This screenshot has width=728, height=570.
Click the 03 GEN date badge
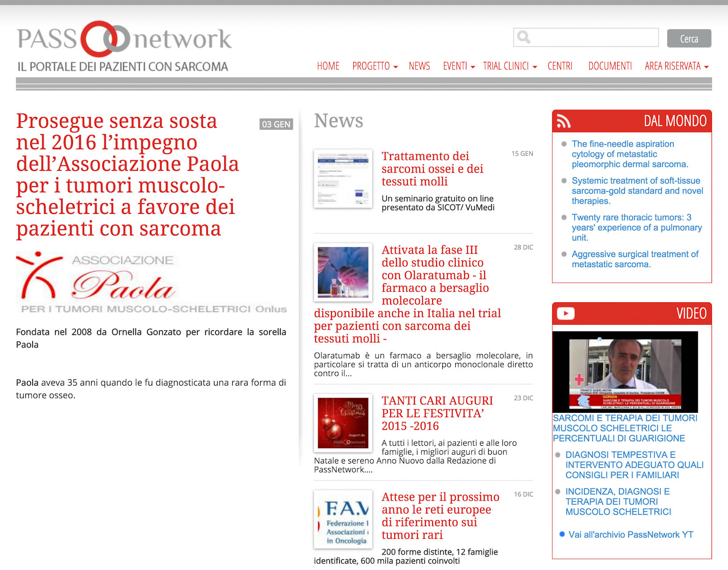click(276, 124)
